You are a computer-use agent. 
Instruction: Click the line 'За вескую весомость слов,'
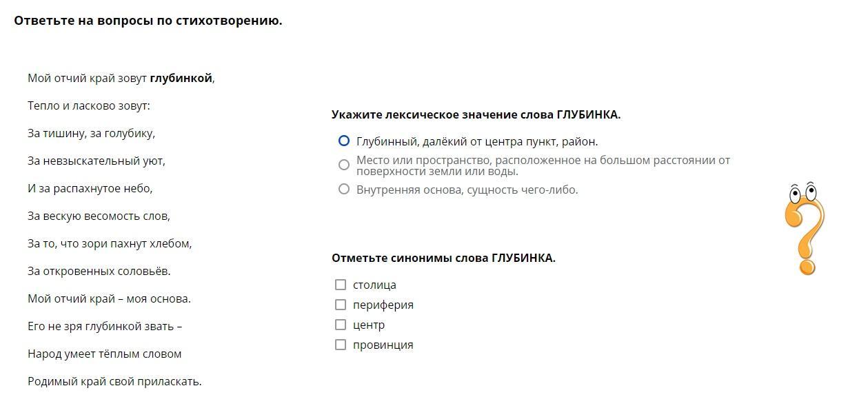tap(99, 216)
